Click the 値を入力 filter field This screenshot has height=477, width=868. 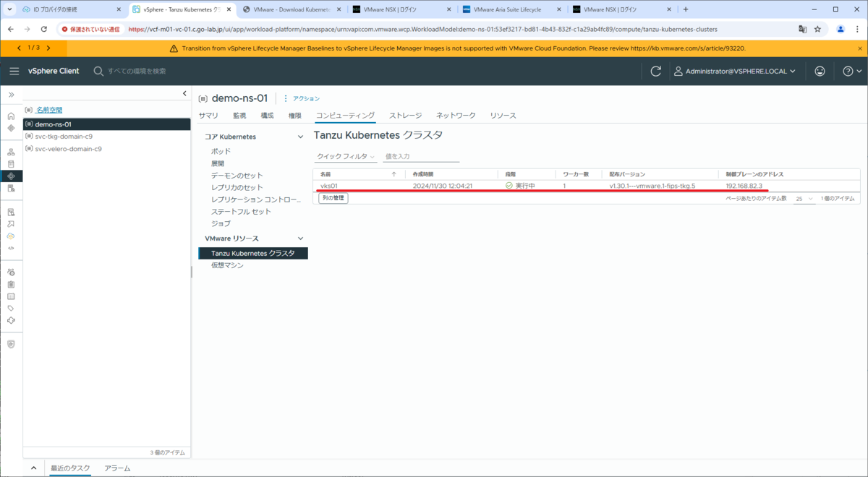point(421,156)
